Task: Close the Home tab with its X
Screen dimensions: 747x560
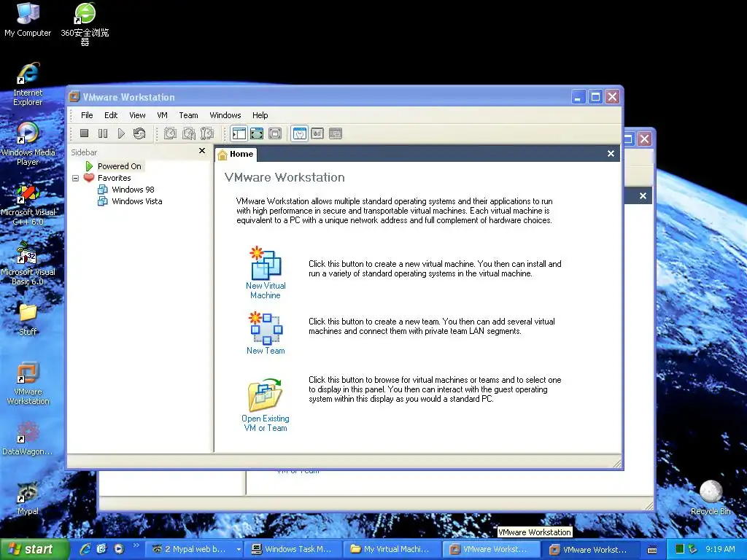Action: [611, 153]
